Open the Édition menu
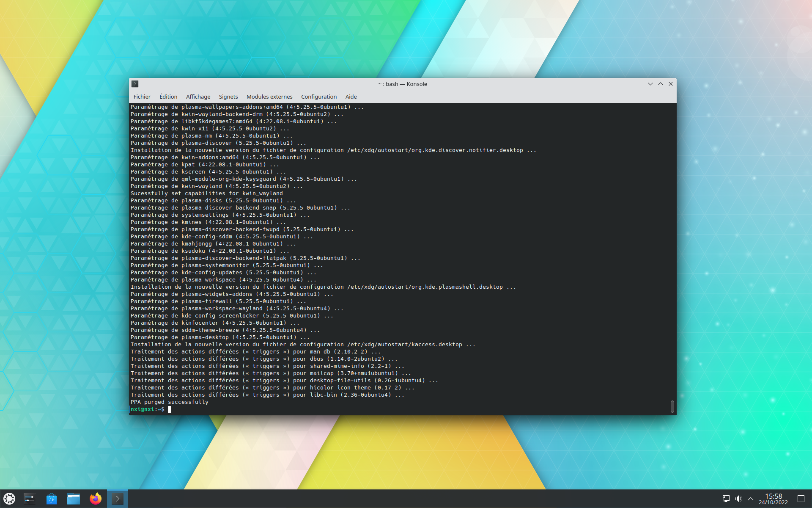Viewport: 812px width, 508px height. (168, 97)
